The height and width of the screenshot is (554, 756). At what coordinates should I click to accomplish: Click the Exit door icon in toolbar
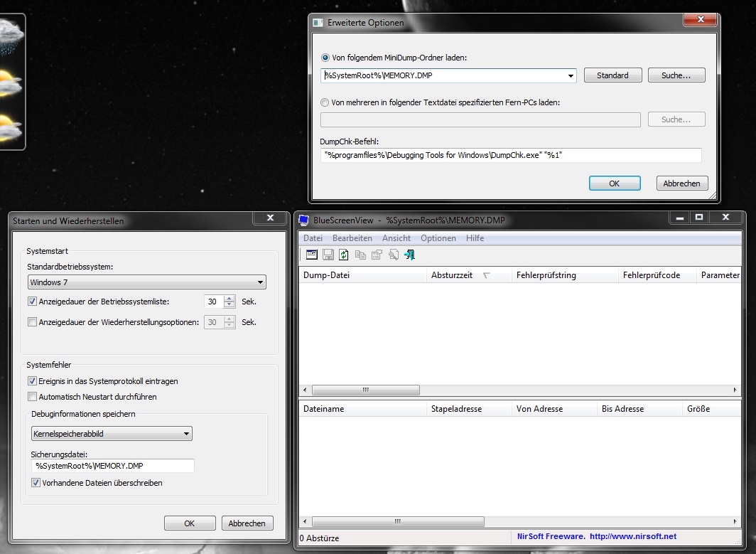point(409,255)
